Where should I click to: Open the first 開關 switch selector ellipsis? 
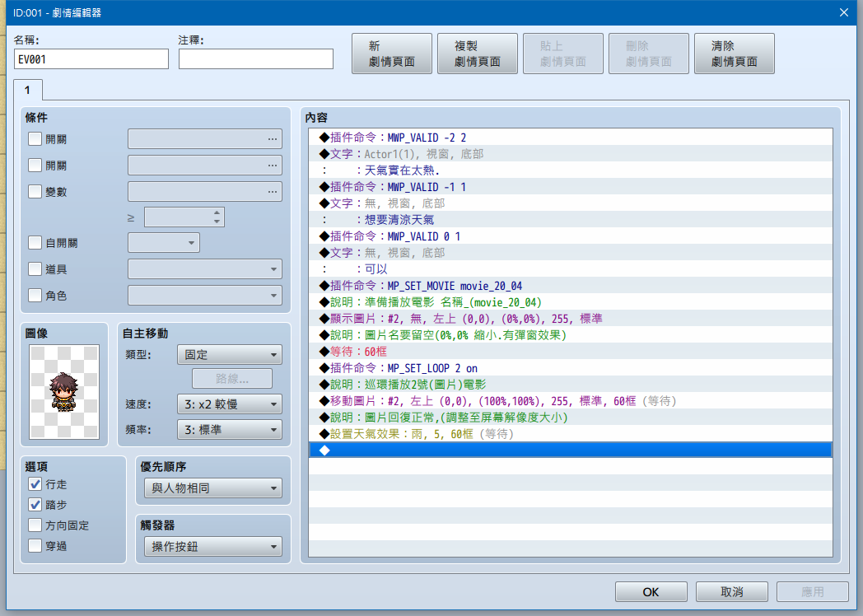pyautogui.click(x=273, y=139)
